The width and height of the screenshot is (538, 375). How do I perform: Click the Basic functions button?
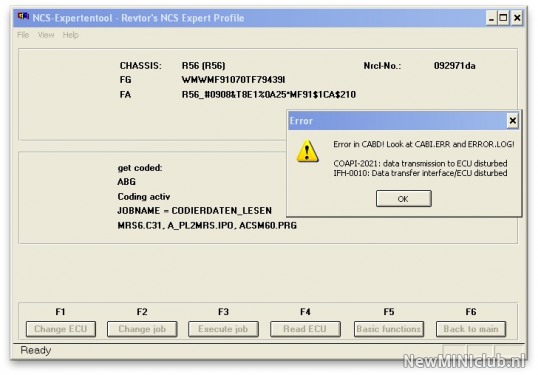click(389, 329)
